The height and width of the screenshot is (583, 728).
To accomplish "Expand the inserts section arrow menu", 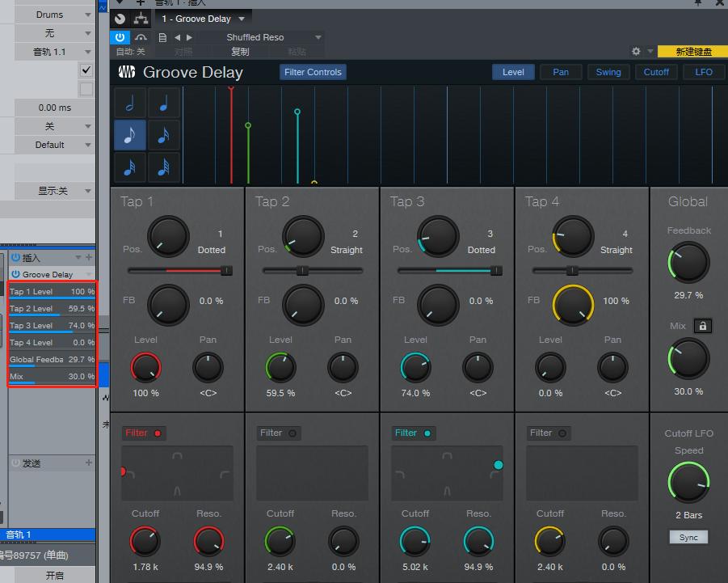I will (78, 257).
